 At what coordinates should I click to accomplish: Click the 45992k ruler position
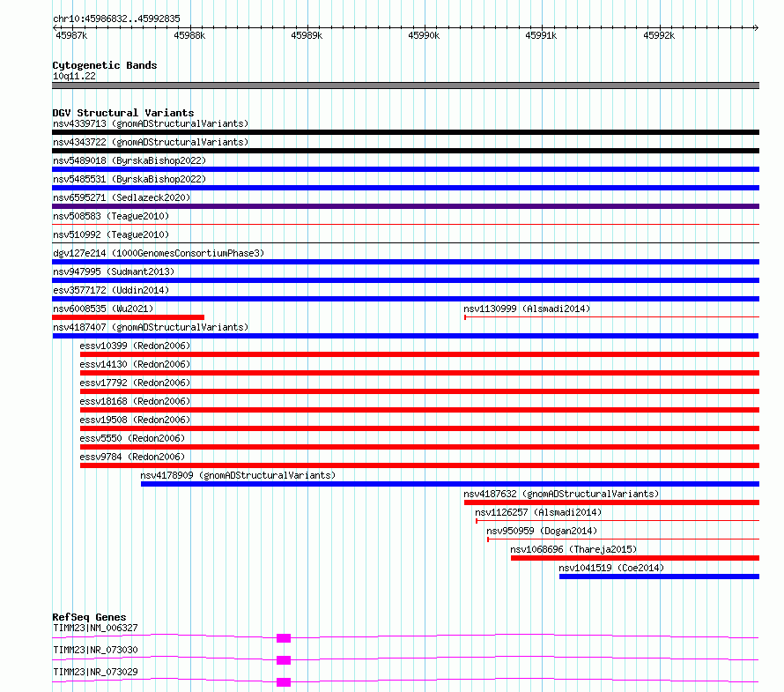(659, 35)
